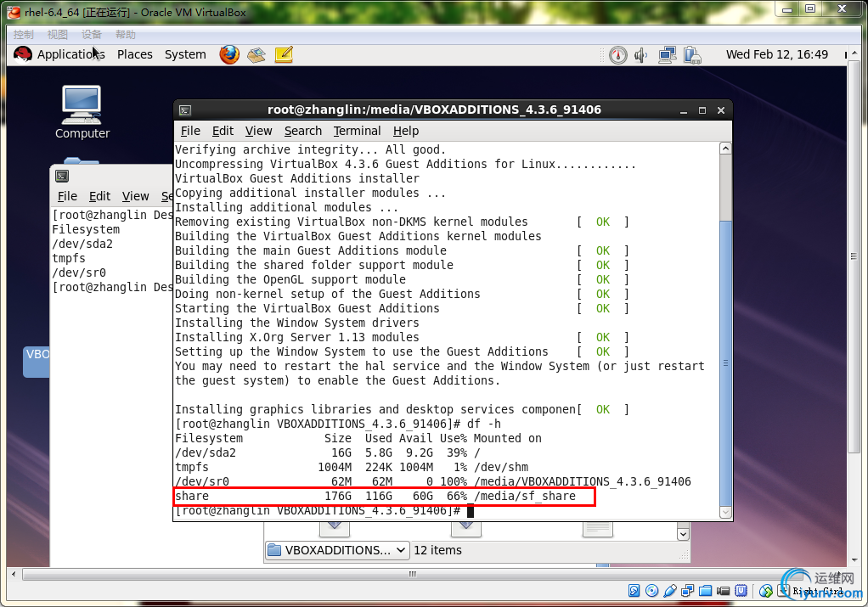Image resolution: width=868 pixels, height=607 pixels.
Task: Click the shared folders status icon
Action: pyautogui.click(x=705, y=591)
